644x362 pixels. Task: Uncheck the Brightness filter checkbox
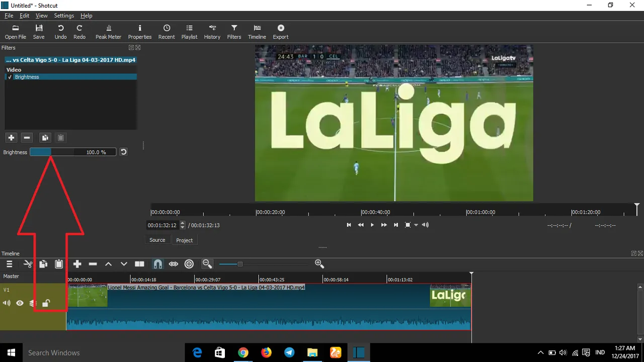click(x=10, y=77)
